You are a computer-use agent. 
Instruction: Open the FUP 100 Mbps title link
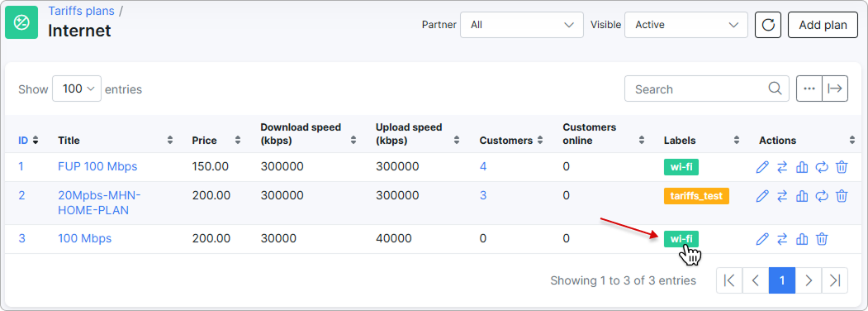[97, 166]
